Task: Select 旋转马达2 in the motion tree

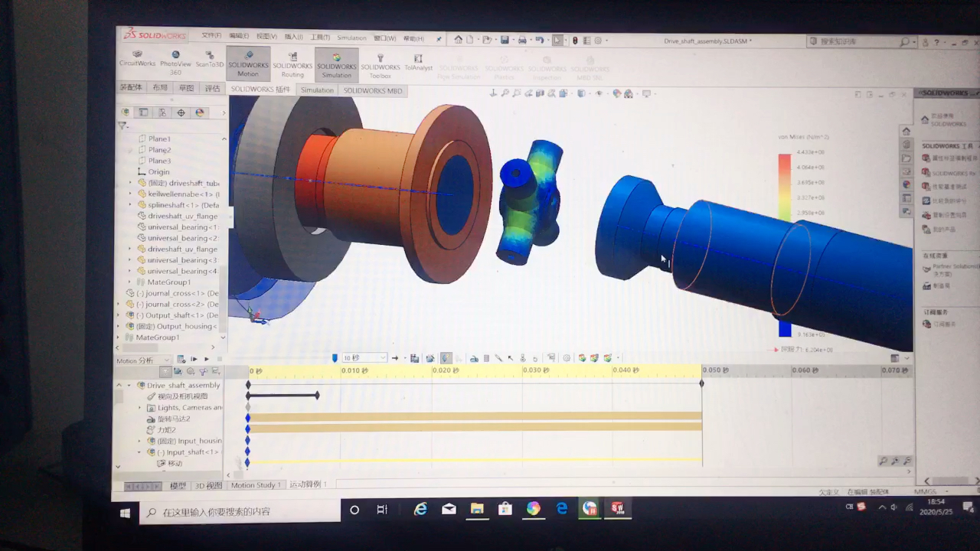Action: [x=174, y=419]
